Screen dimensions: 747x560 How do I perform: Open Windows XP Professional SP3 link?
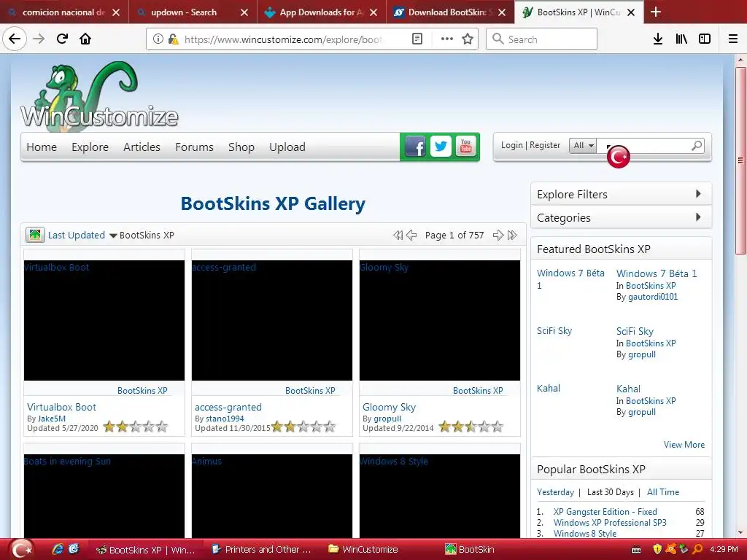tap(610, 522)
